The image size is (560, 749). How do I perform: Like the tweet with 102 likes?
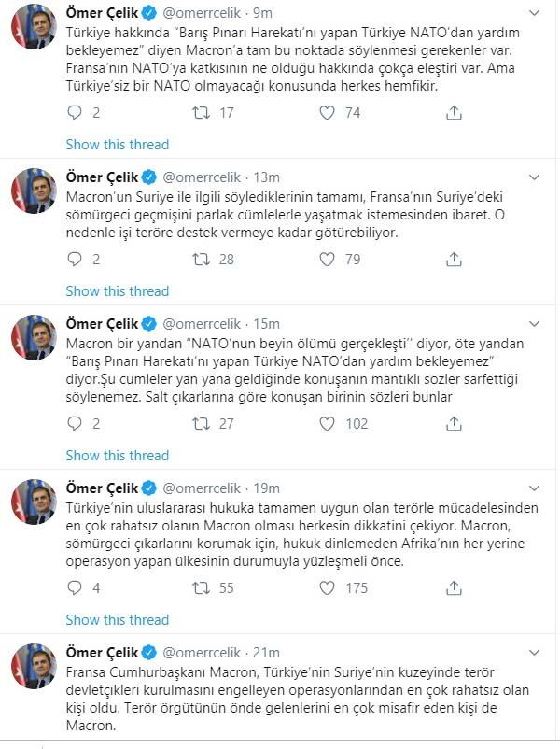pos(327,424)
